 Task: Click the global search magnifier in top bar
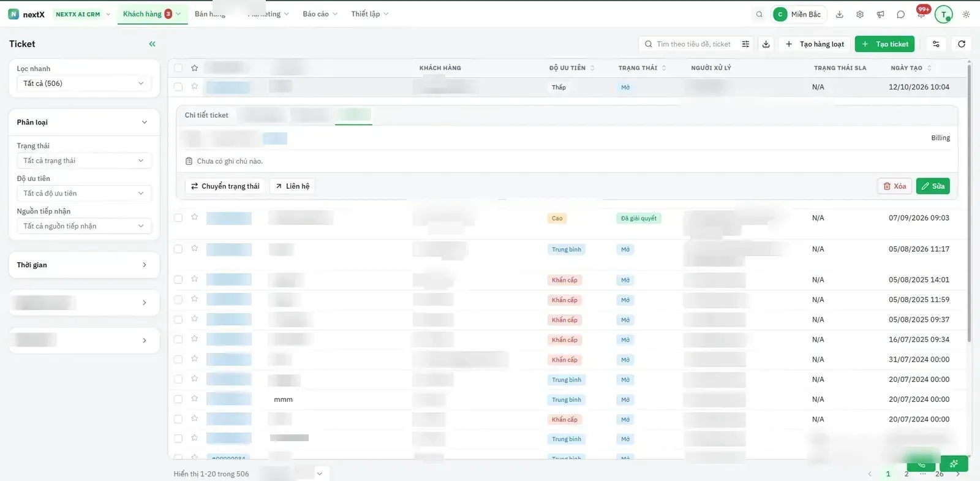pyautogui.click(x=759, y=14)
